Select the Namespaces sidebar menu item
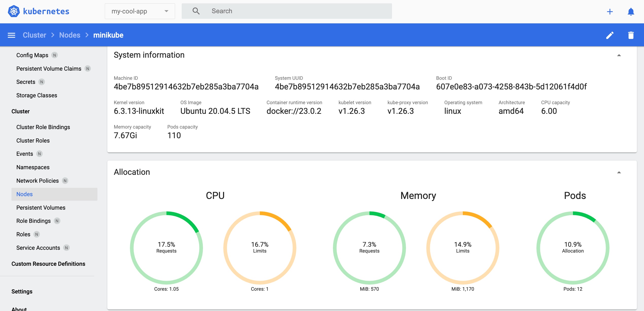The image size is (644, 311). [33, 167]
